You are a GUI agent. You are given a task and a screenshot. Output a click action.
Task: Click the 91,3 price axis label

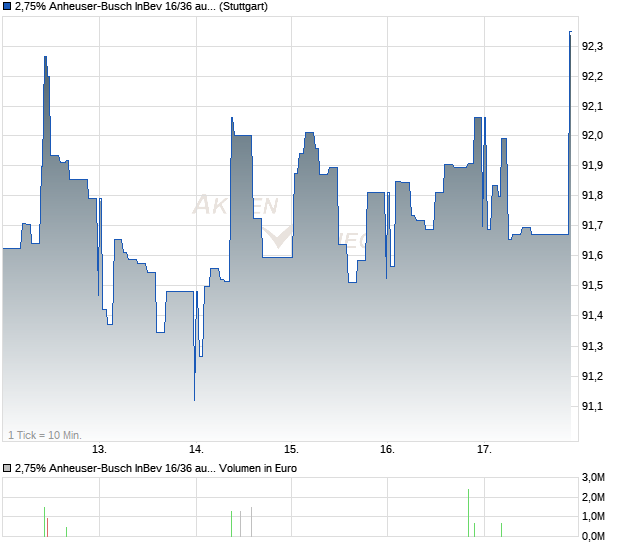[592, 346]
